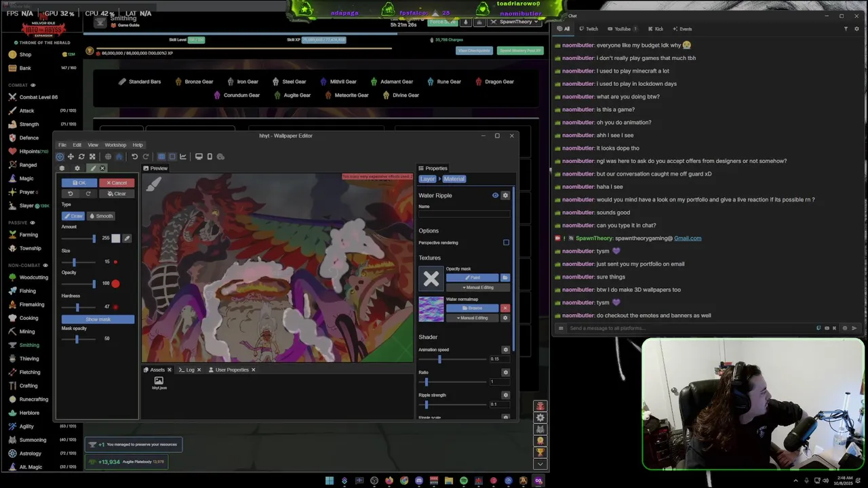Click the globe icon in the editor toolbar
This screenshot has width=868, height=488.
108,157
